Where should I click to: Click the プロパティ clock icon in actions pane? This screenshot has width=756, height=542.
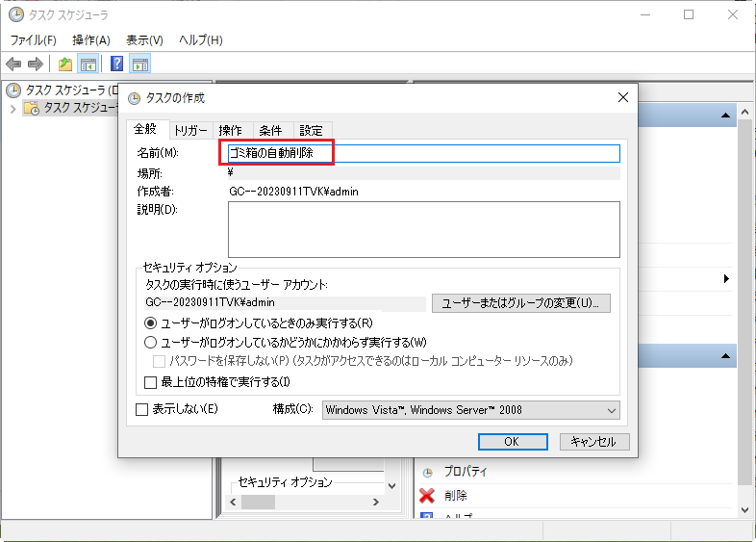click(427, 472)
